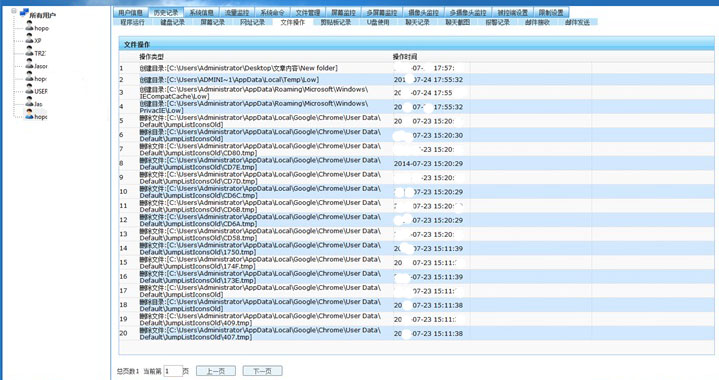Select the CD6C.tmp deletion row
The height and width of the screenshot is (380, 719).
coord(416,192)
